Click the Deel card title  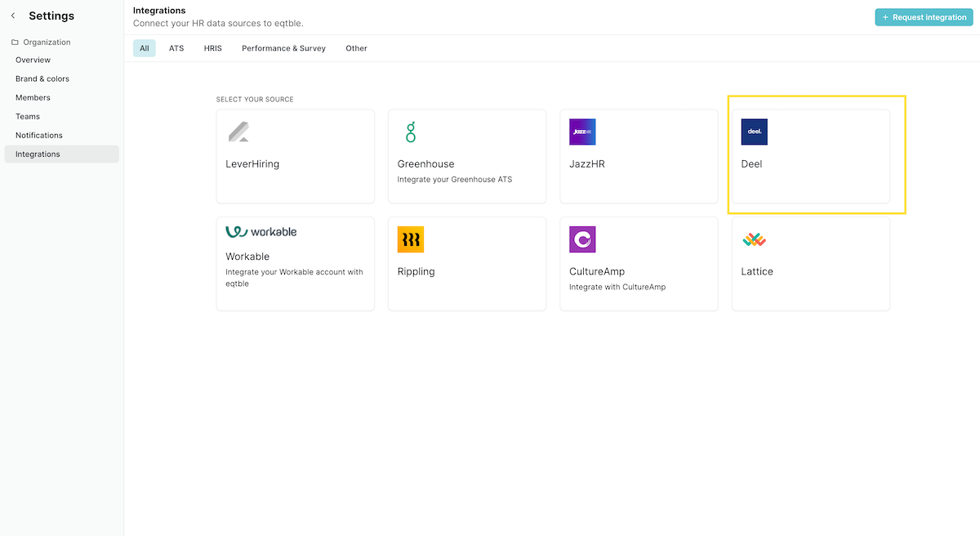pos(751,163)
